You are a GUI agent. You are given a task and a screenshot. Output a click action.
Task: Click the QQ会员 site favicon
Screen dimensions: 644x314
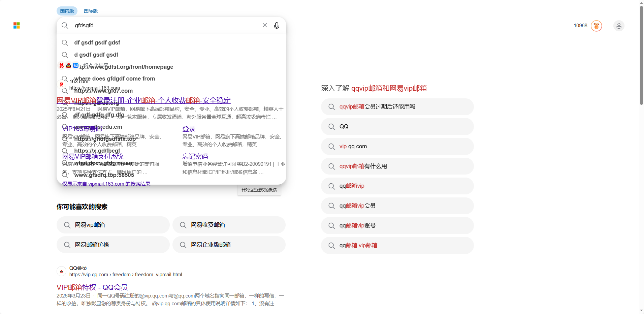point(61,271)
